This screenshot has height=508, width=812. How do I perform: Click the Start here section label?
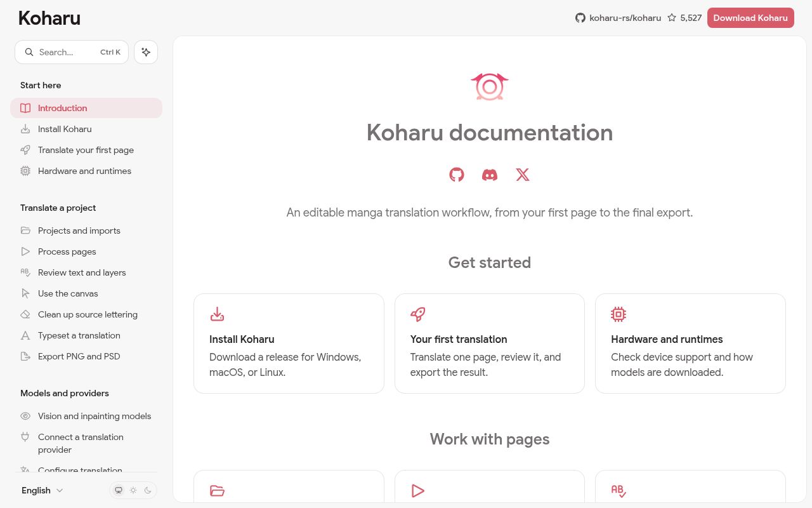[41, 85]
